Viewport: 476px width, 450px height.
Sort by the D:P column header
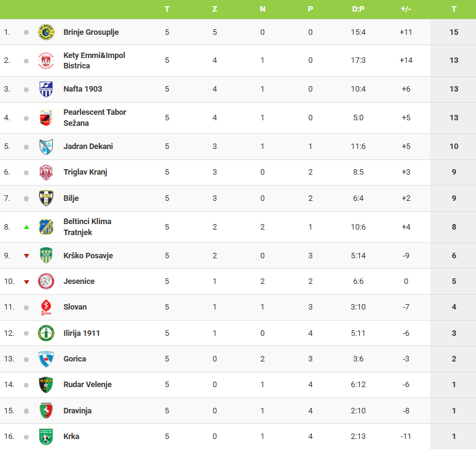358,9
